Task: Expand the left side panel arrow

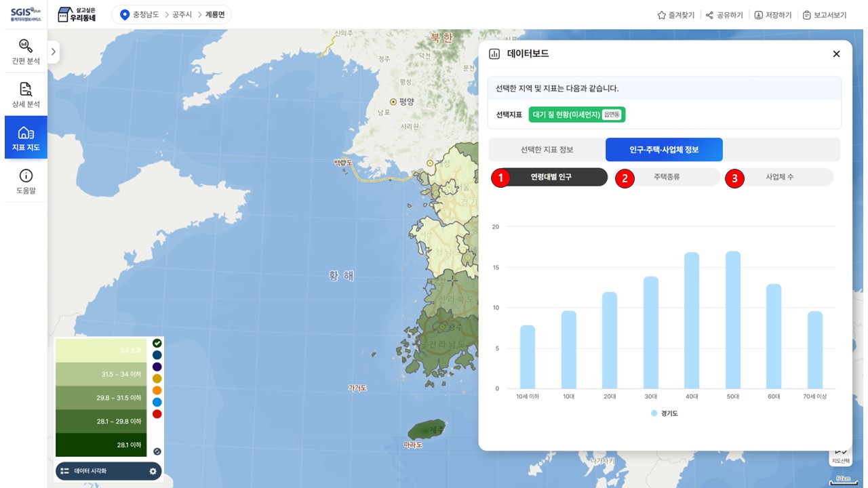Action: coord(54,52)
